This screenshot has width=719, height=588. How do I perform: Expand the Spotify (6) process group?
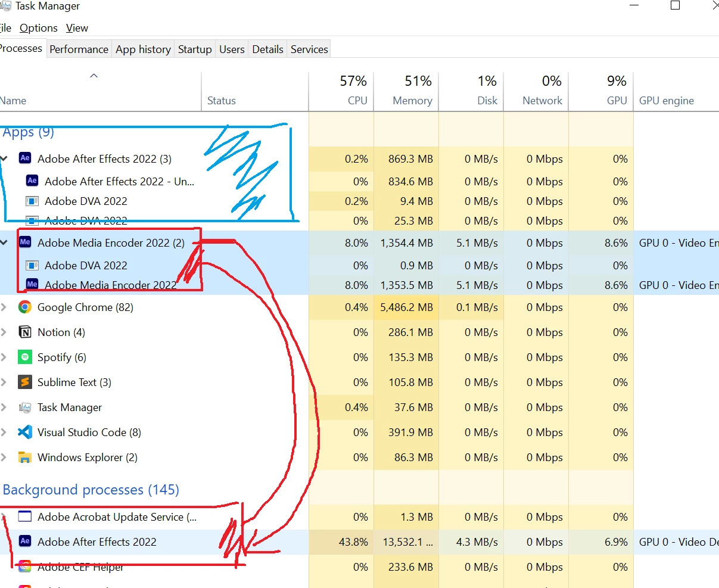point(4,357)
